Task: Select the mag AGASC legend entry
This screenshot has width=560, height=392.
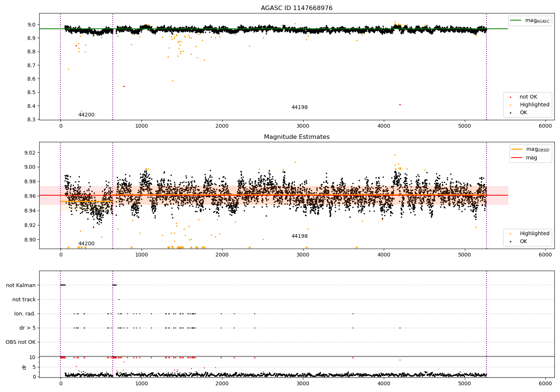Action: click(530, 21)
